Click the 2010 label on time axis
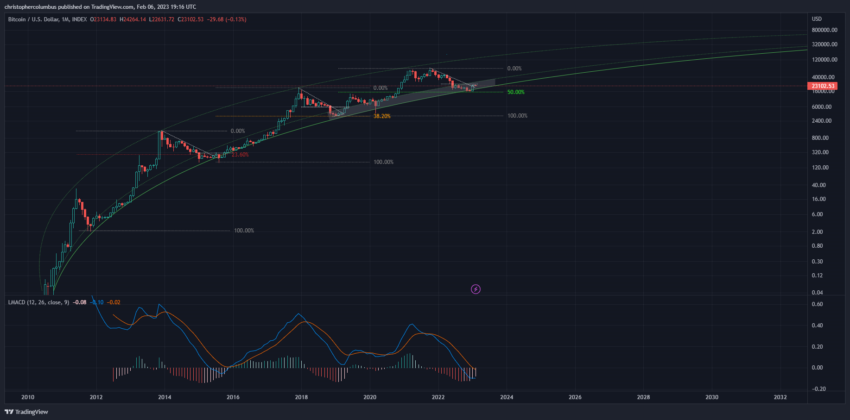The width and height of the screenshot is (850, 420). click(28, 397)
